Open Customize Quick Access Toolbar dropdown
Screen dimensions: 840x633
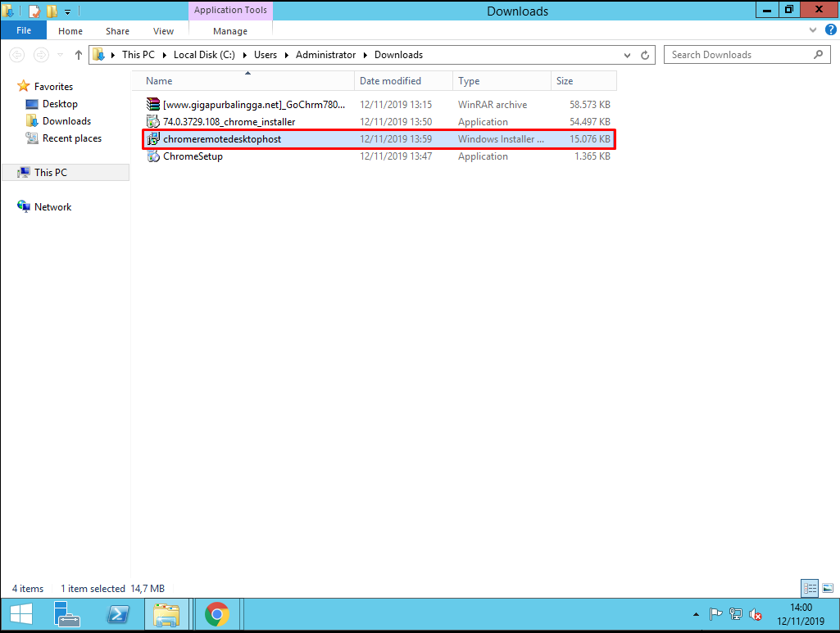tap(67, 11)
